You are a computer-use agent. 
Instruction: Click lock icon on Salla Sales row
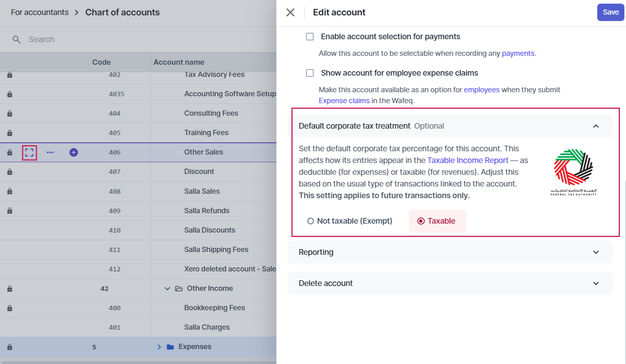(x=10, y=191)
